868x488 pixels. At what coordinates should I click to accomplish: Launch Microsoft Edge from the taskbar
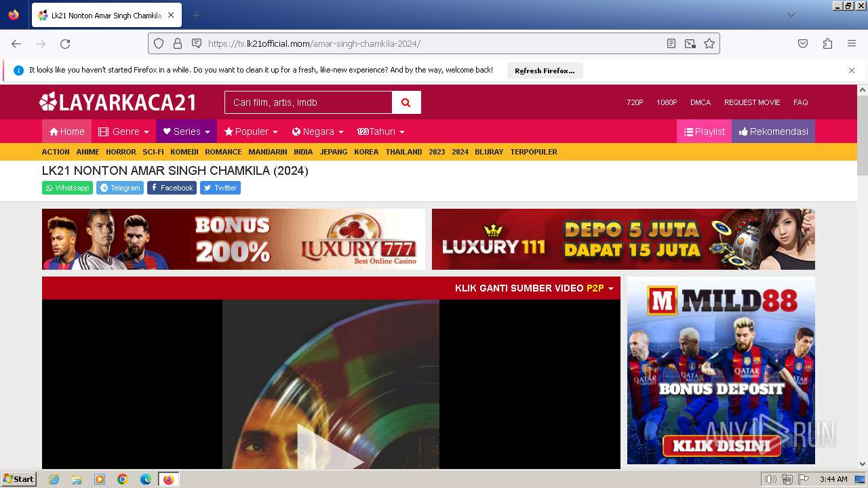(x=145, y=479)
